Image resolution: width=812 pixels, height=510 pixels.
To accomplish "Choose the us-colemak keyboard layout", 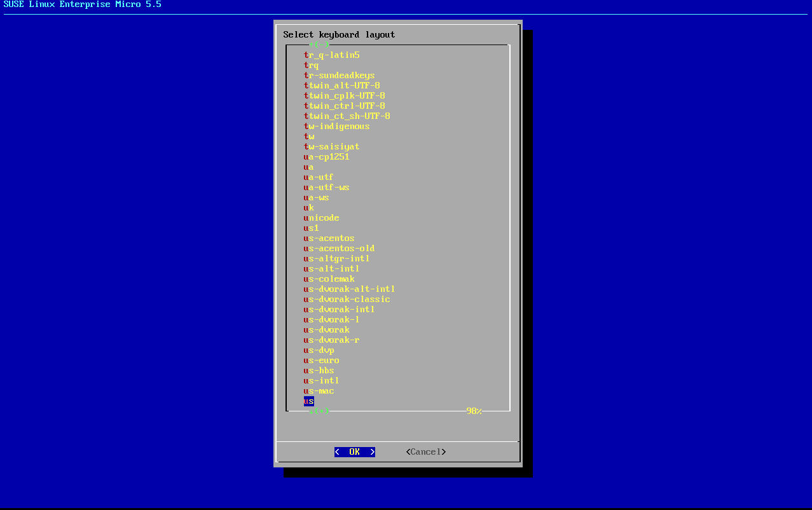I will click(329, 279).
